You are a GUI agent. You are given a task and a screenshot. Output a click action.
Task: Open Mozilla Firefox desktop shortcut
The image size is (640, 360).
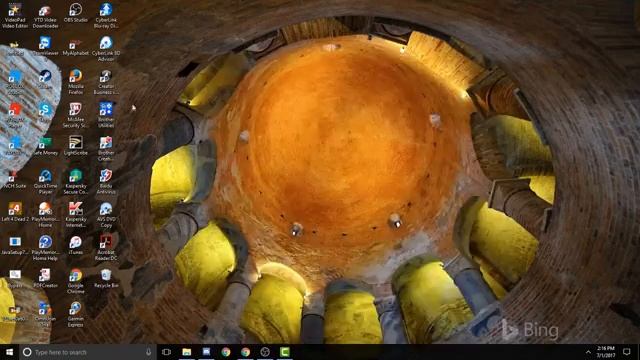[x=76, y=82]
